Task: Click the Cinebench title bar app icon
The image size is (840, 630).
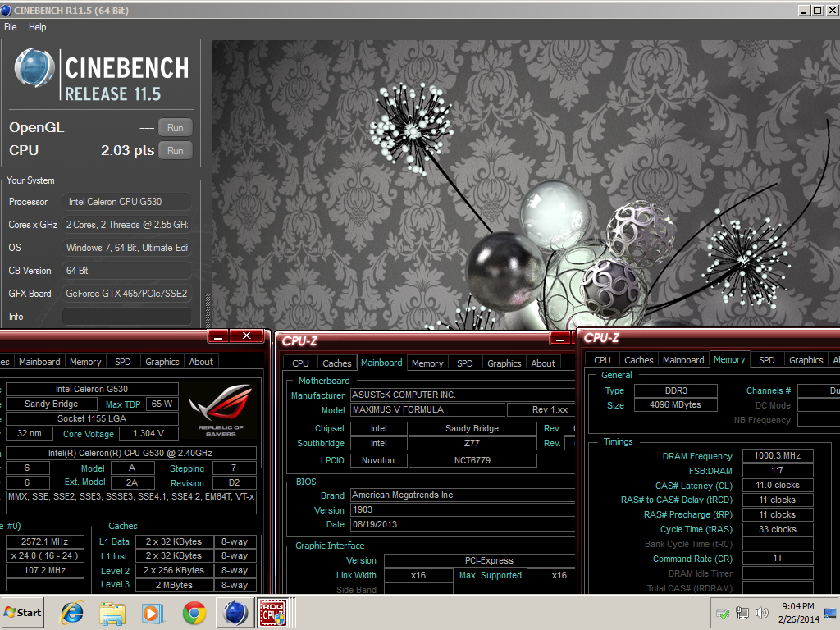Action: tap(6, 10)
